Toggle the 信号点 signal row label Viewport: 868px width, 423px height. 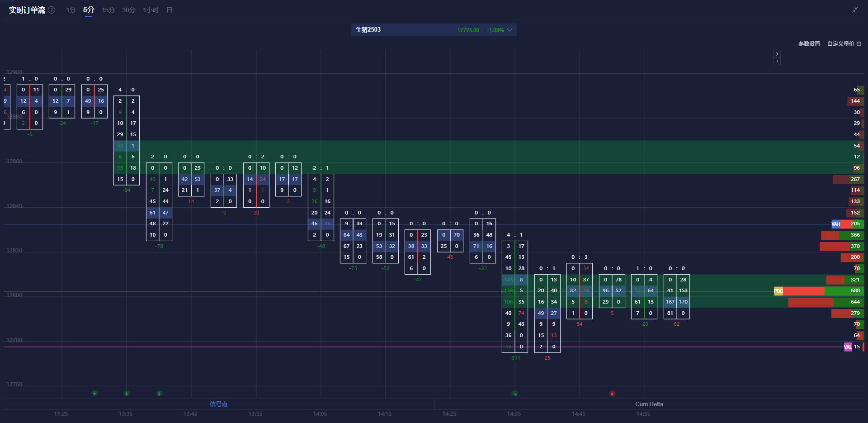click(x=219, y=404)
